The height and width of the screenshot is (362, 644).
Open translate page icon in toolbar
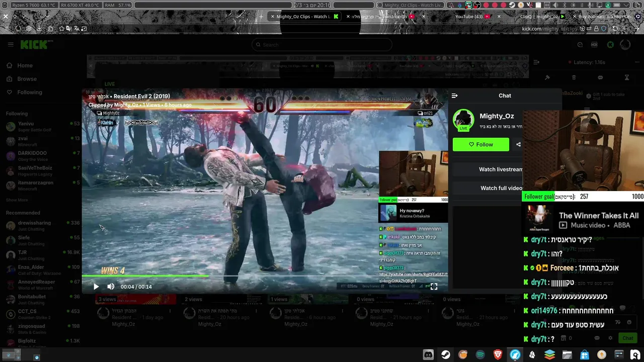coord(76,29)
